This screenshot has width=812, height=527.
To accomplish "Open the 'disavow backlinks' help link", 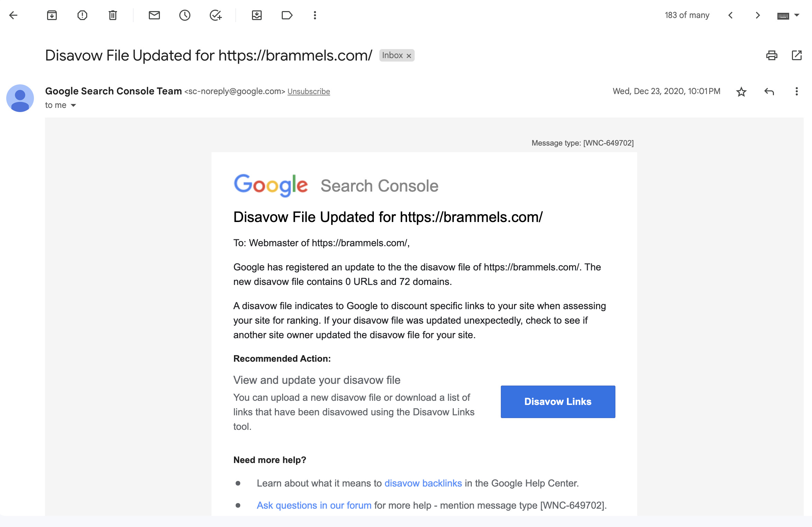I will 423,483.
